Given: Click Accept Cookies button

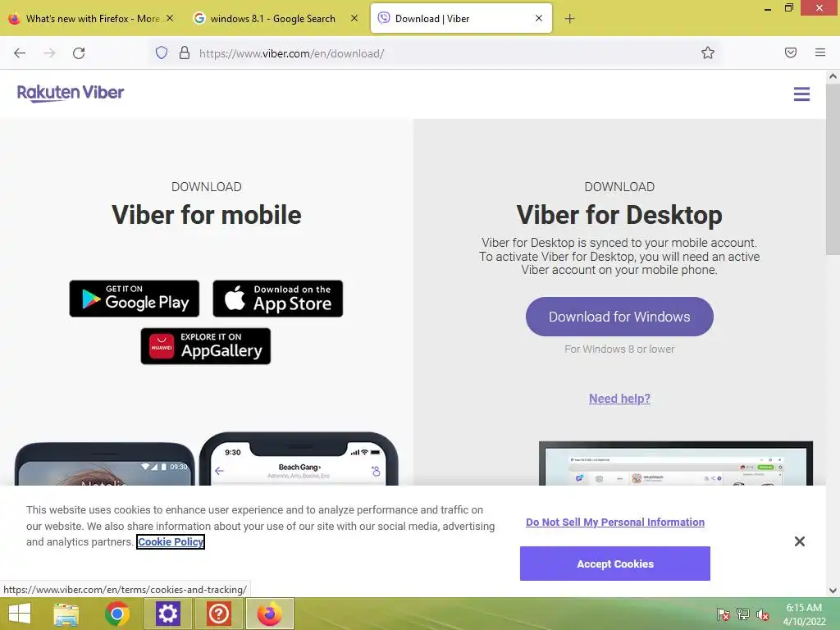Looking at the screenshot, I should [x=615, y=564].
